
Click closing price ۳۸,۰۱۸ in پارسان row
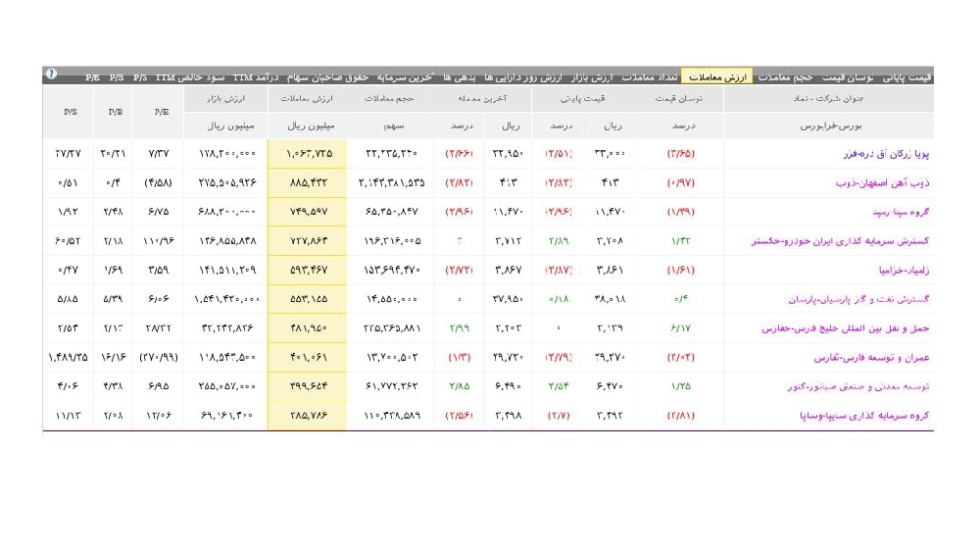point(610,299)
